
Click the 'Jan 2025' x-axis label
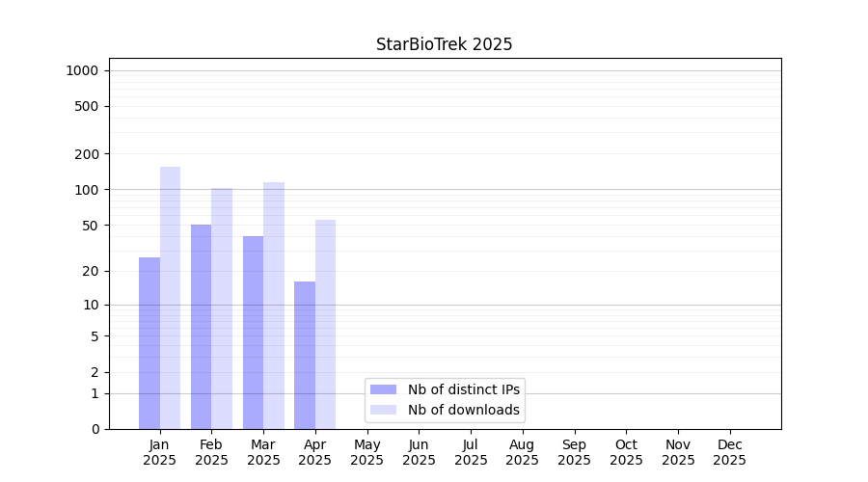coord(159,452)
